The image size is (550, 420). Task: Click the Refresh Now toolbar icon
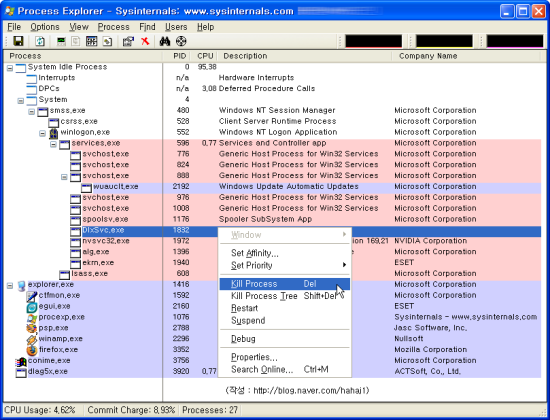[x=40, y=41]
